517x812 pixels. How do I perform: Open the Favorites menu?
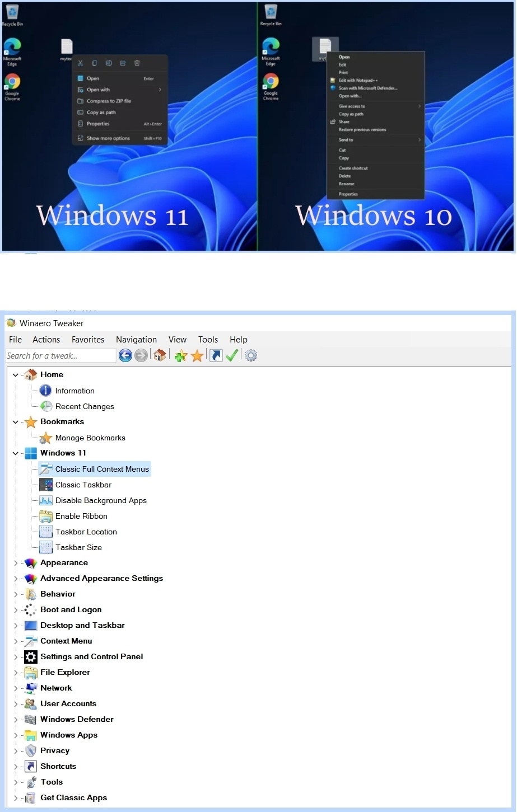[88, 339]
